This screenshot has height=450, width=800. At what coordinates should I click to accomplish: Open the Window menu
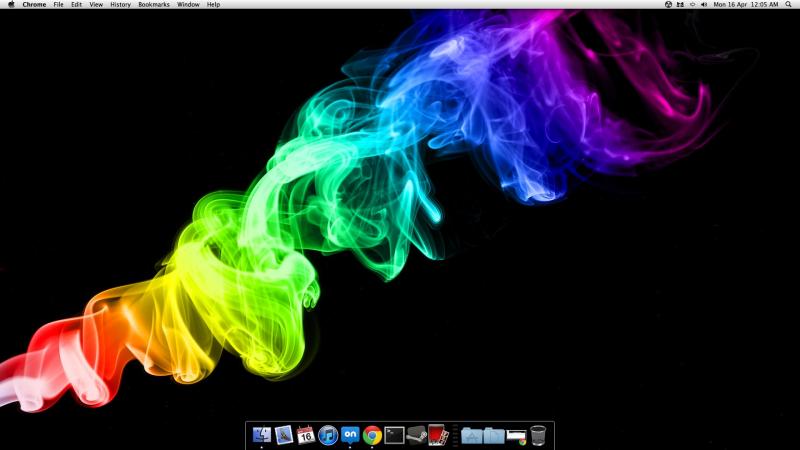coord(188,4)
